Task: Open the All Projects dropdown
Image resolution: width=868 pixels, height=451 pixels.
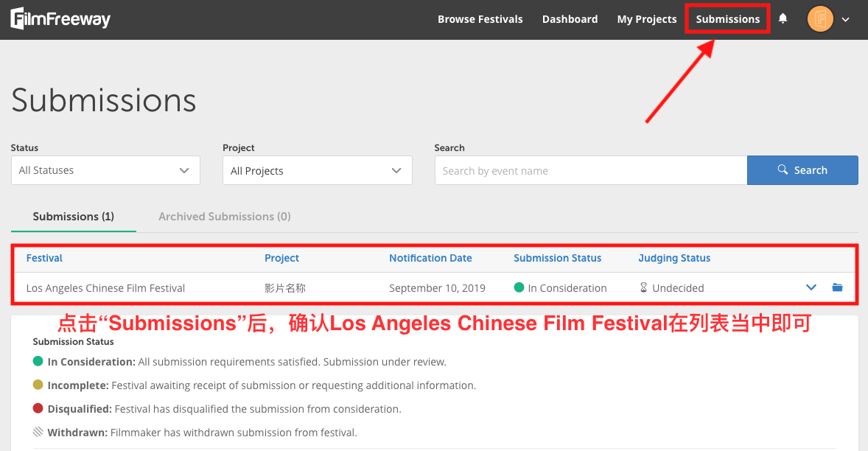Action: (x=317, y=170)
